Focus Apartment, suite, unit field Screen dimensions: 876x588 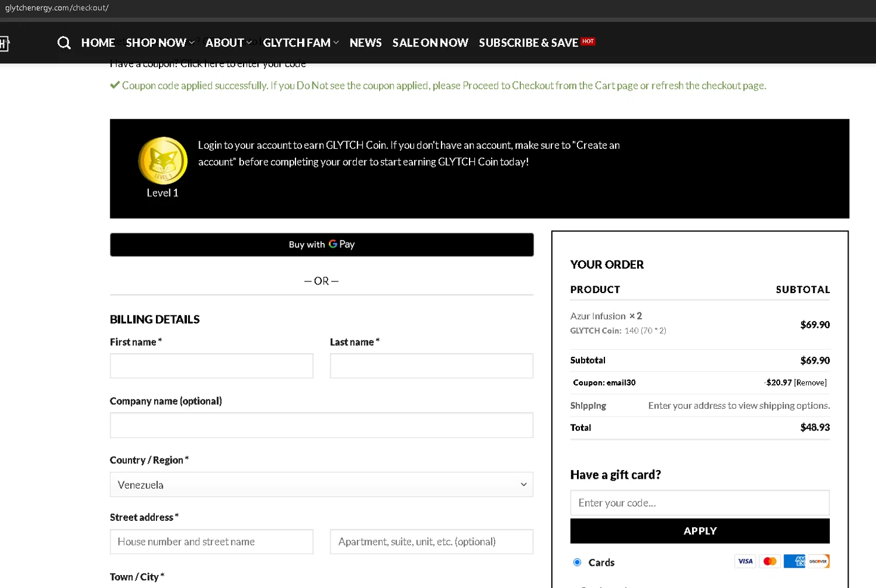click(432, 542)
